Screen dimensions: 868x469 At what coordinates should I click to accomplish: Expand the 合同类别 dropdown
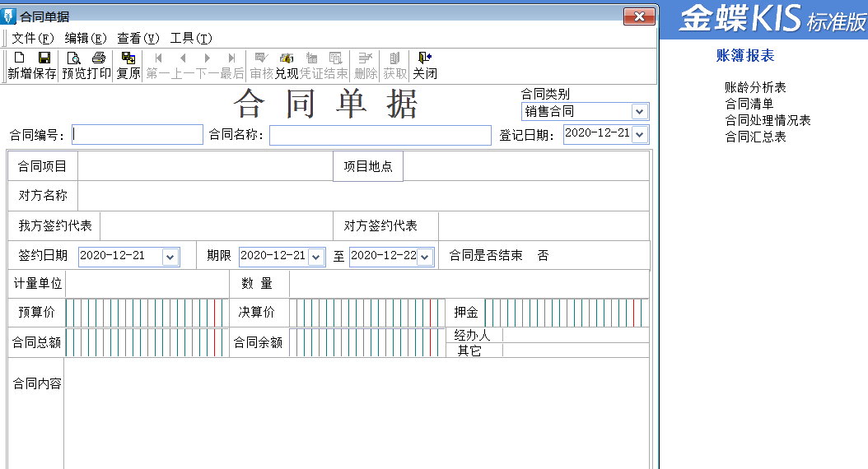coord(639,111)
